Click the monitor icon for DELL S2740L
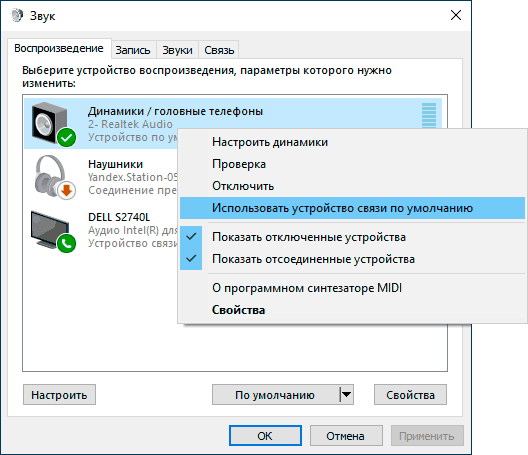528x455 pixels. pos(53,231)
